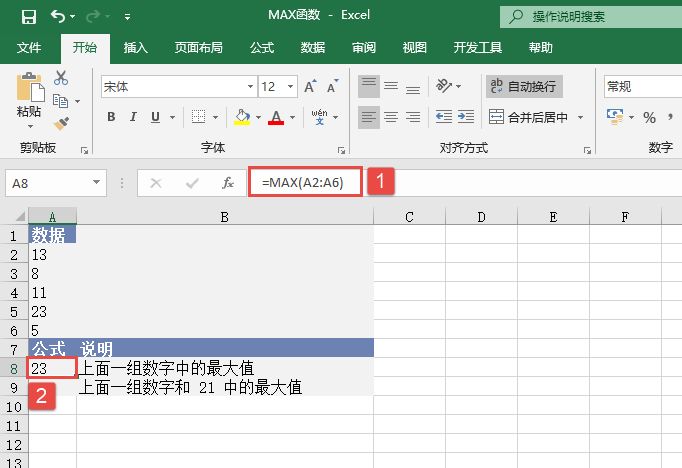Select the Format Painter brush icon
Viewport: 682px width, 468px height.
coord(61,123)
